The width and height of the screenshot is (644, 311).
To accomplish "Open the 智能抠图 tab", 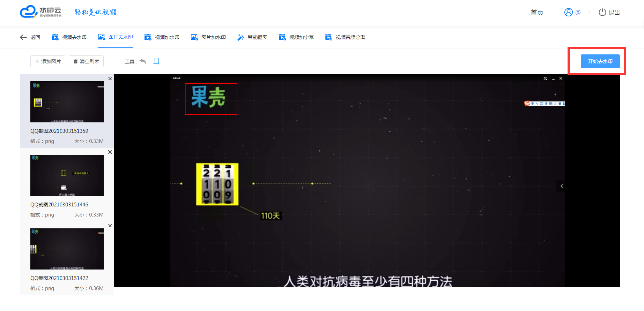I will pos(252,37).
